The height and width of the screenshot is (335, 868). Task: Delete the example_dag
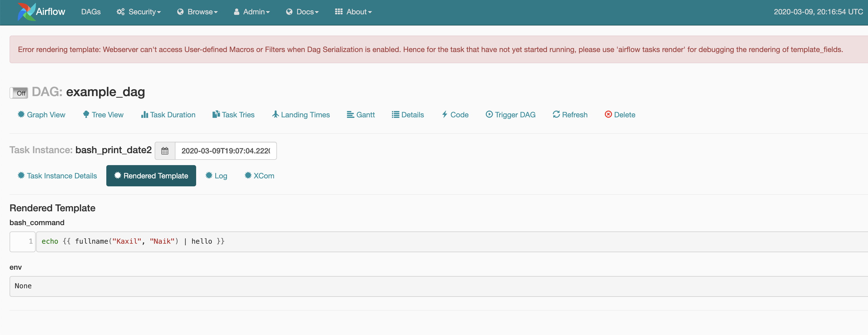click(620, 115)
